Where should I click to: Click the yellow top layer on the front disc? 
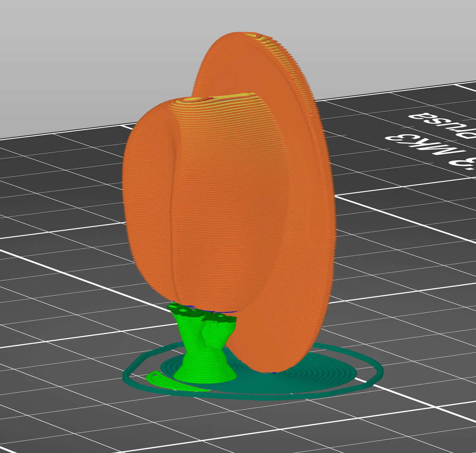(219, 98)
